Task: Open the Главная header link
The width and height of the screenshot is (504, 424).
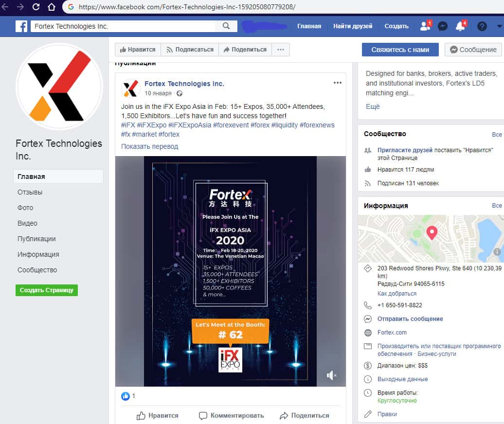Action: pos(309,26)
